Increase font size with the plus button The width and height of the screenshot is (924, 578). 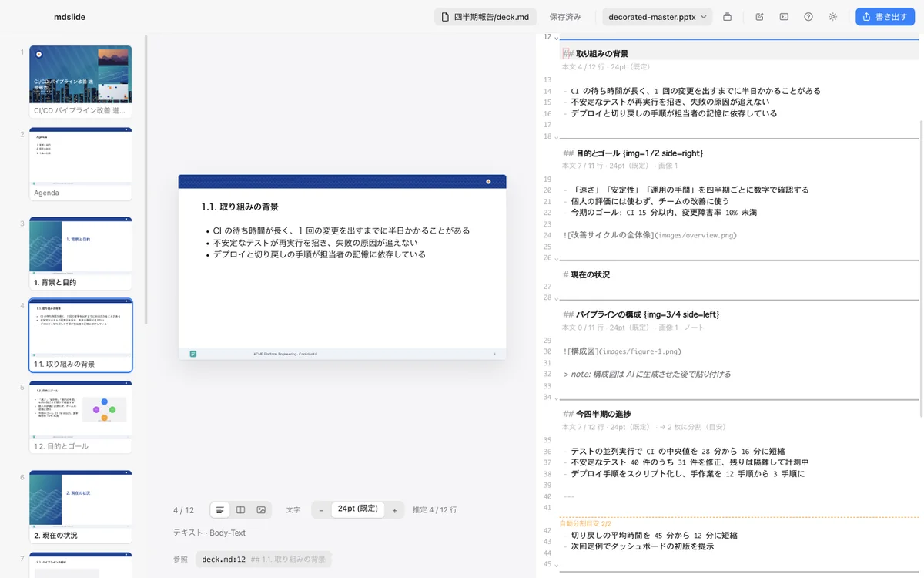[x=394, y=510]
